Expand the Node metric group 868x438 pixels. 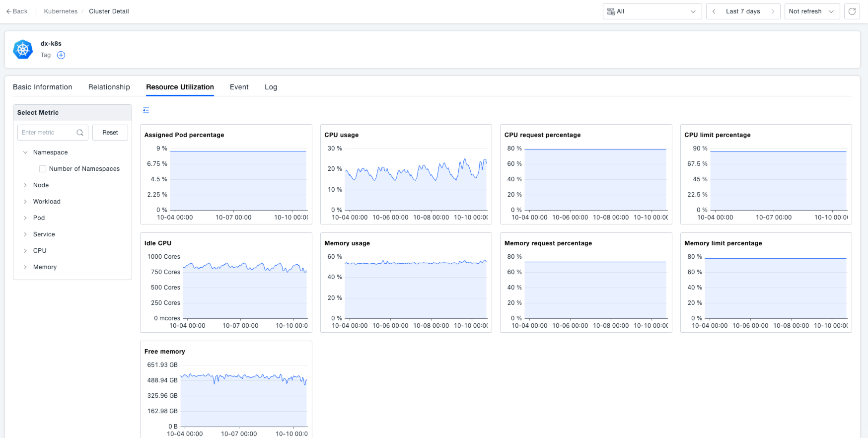pyautogui.click(x=25, y=185)
